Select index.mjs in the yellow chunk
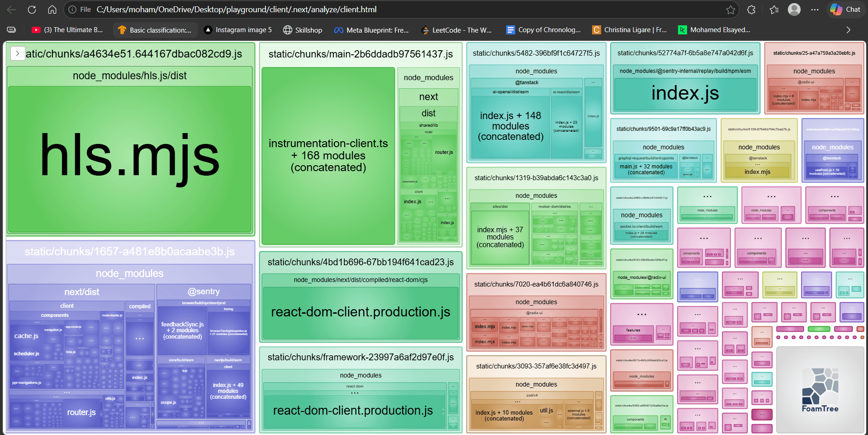 [757, 172]
